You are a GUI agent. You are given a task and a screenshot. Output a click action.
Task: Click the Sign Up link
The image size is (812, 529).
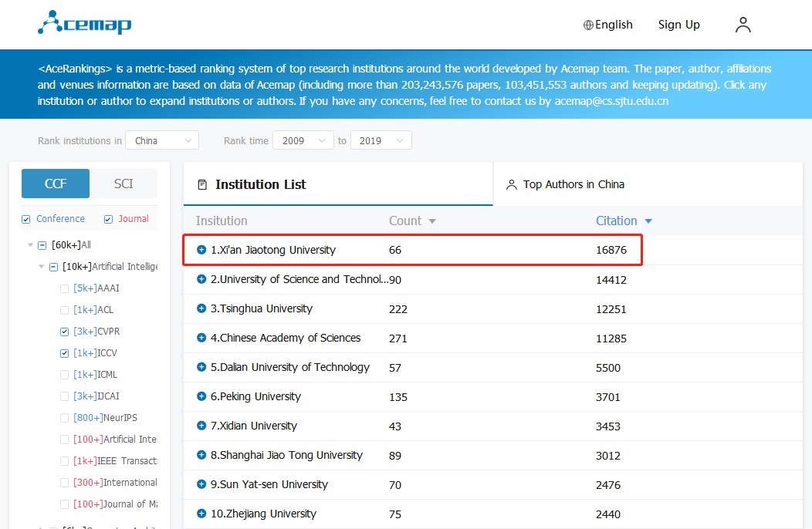(x=678, y=25)
